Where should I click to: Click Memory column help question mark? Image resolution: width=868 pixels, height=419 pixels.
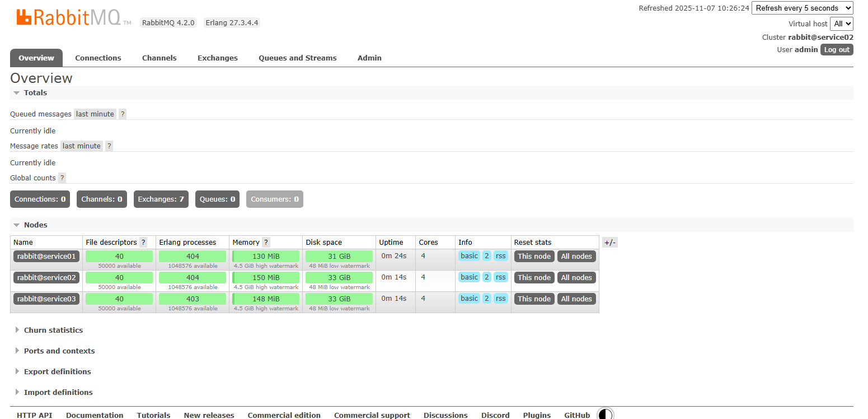pyautogui.click(x=266, y=243)
